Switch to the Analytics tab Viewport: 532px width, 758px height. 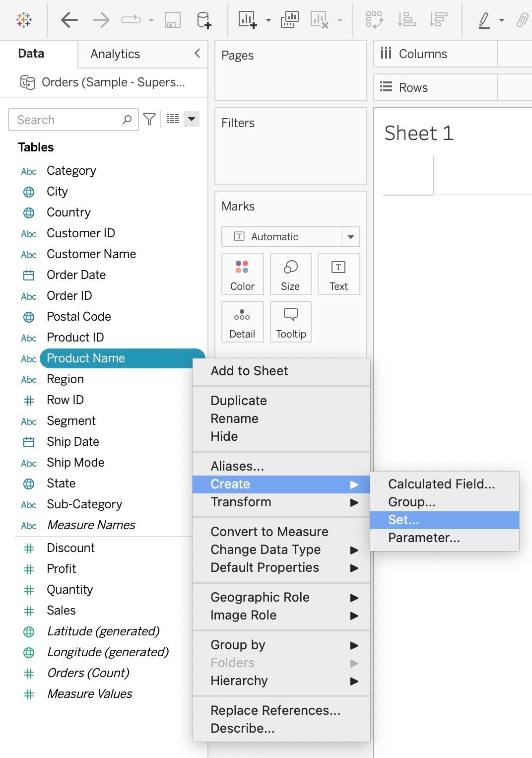click(115, 54)
